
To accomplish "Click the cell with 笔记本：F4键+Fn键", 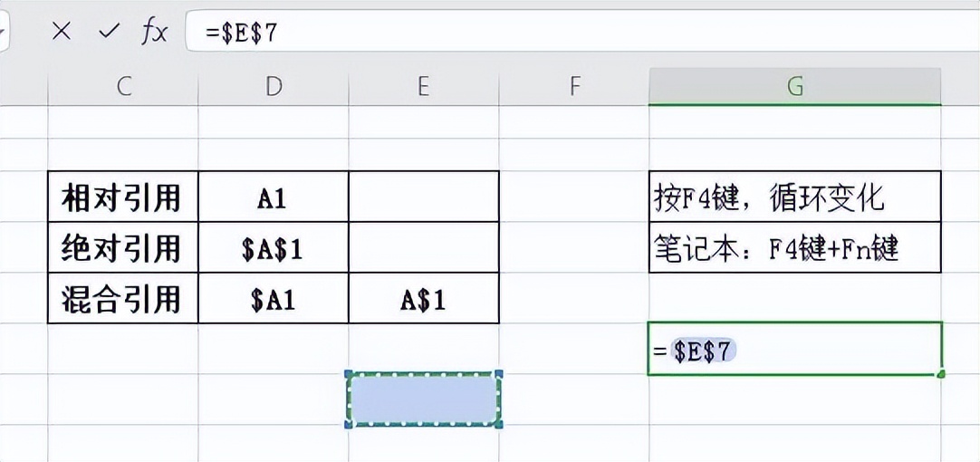I will pyautogui.click(x=795, y=247).
